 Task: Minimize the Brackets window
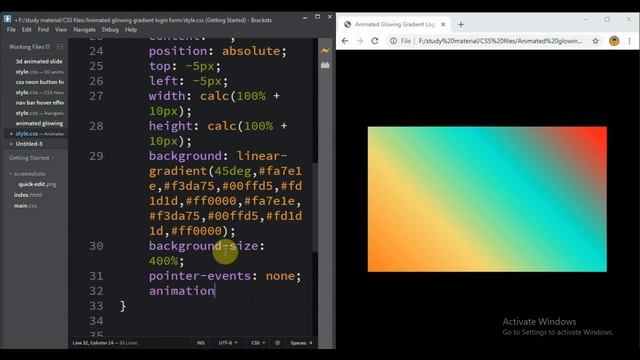(305, 17)
